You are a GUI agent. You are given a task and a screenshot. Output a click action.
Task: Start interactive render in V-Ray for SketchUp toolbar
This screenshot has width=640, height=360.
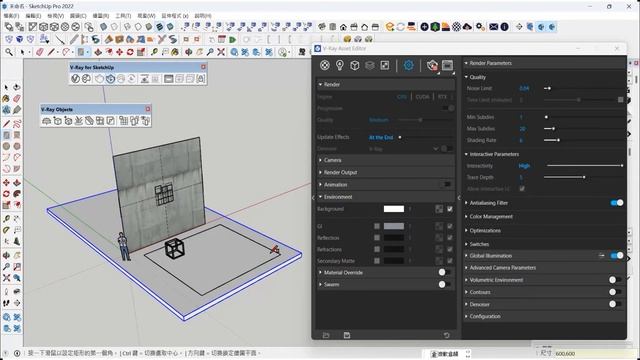110,79
